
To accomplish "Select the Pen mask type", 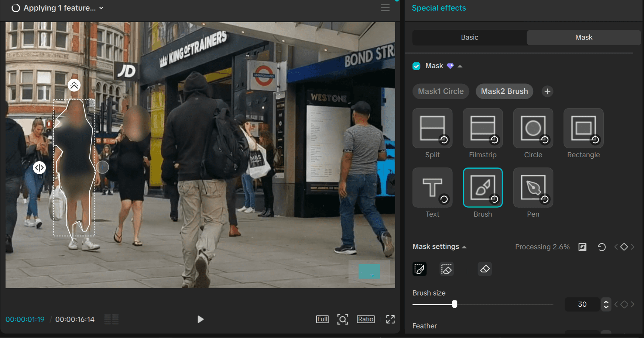I will pos(533,188).
